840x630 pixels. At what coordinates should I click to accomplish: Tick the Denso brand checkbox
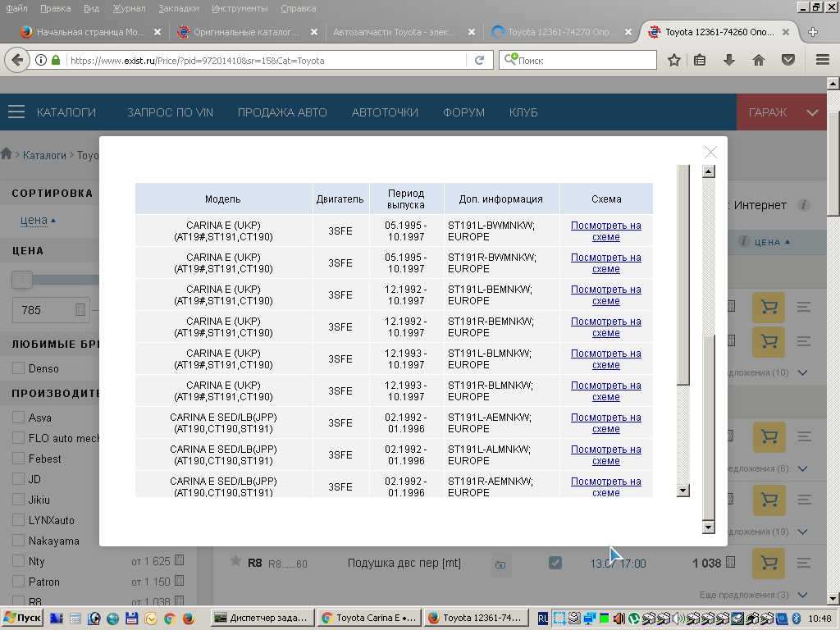(18, 368)
